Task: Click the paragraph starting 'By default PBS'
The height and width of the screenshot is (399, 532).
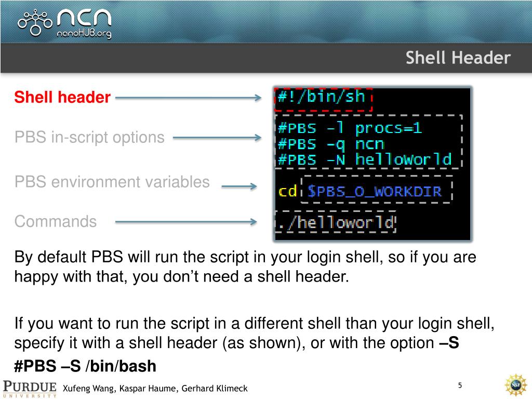Action: point(245,267)
